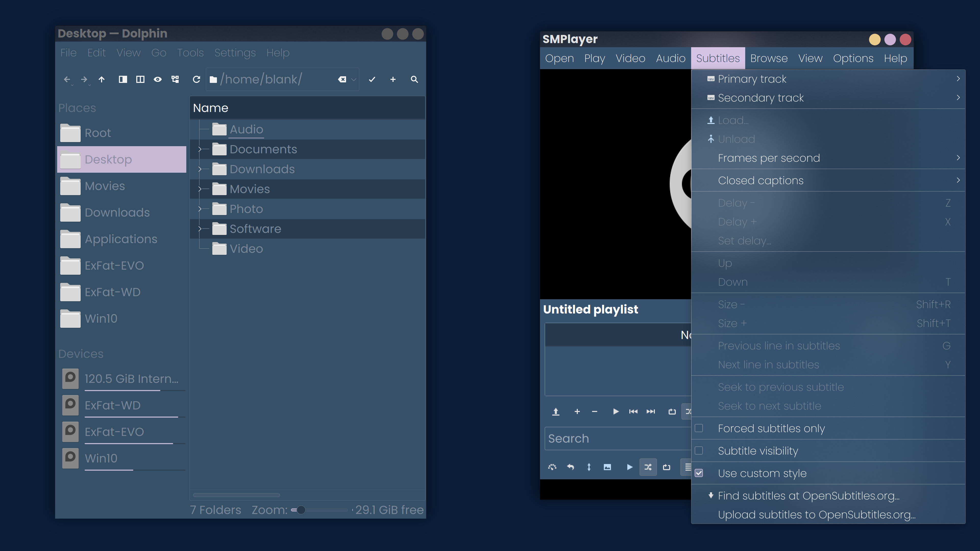Open Closed captions submenu

828,180
